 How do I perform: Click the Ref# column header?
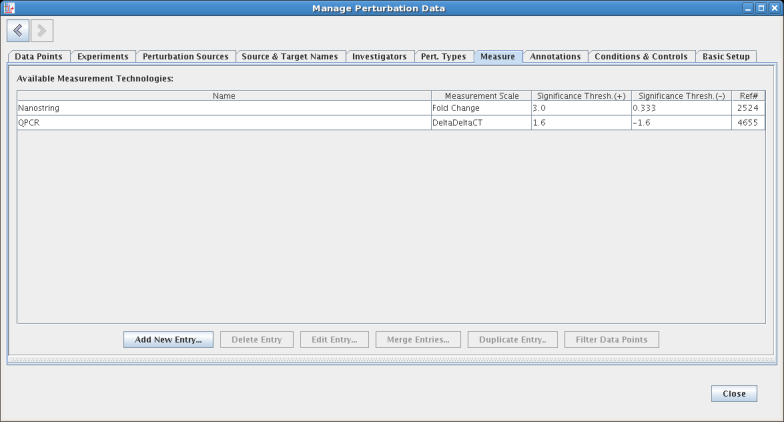click(x=748, y=95)
